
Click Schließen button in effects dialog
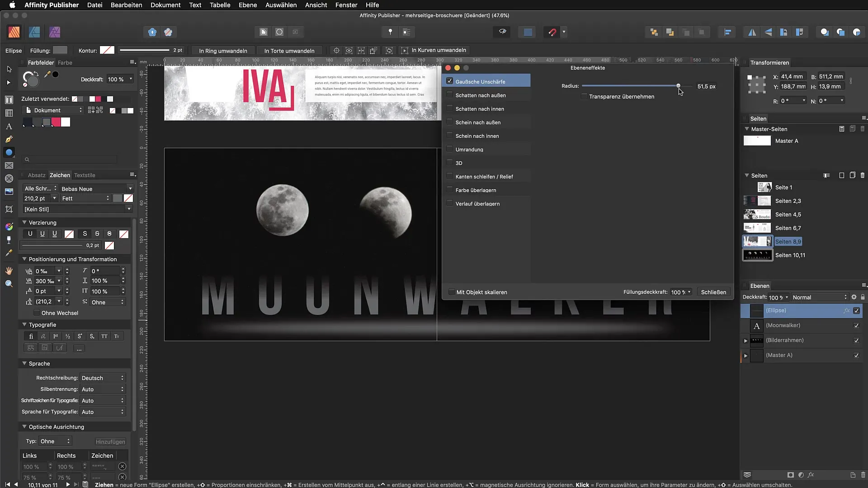pyautogui.click(x=713, y=292)
